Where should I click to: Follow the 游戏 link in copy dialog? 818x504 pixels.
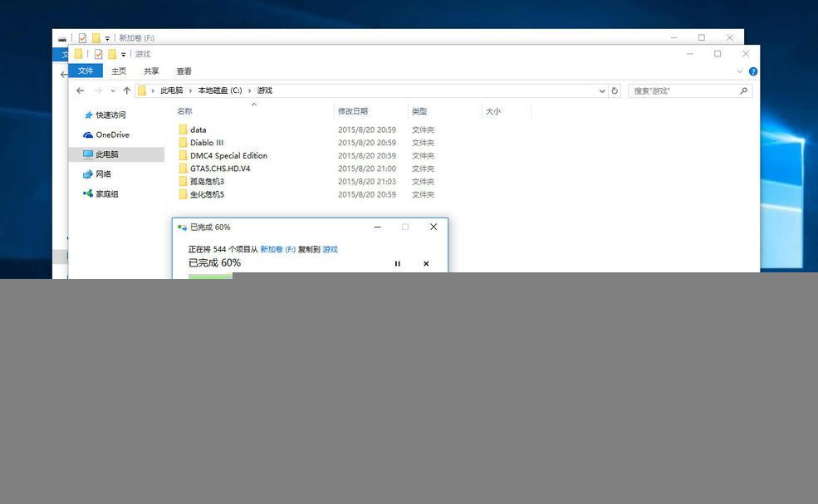tap(331, 249)
